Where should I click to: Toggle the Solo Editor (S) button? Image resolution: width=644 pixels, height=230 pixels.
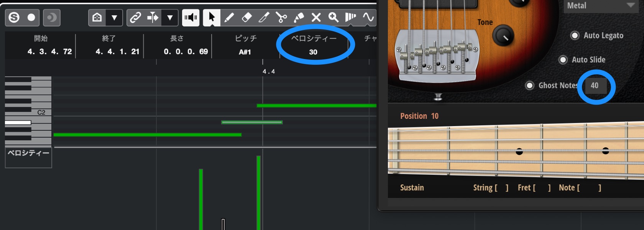(14, 18)
